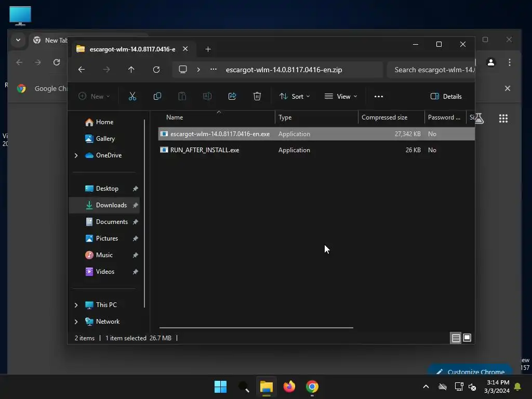Open the address bar ellipsis breadcrumb menu
The image size is (532, 399).
[214, 69]
